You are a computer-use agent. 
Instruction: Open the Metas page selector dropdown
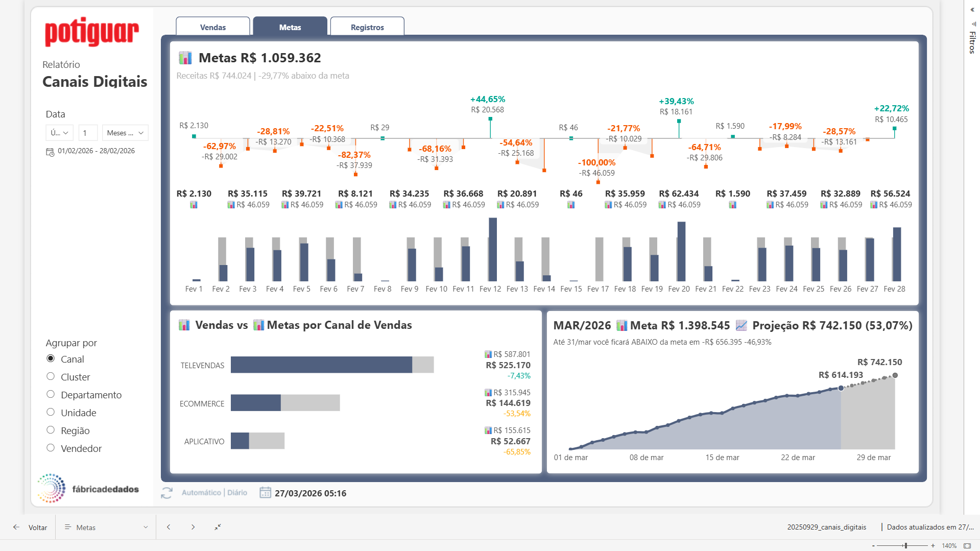point(105,527)
